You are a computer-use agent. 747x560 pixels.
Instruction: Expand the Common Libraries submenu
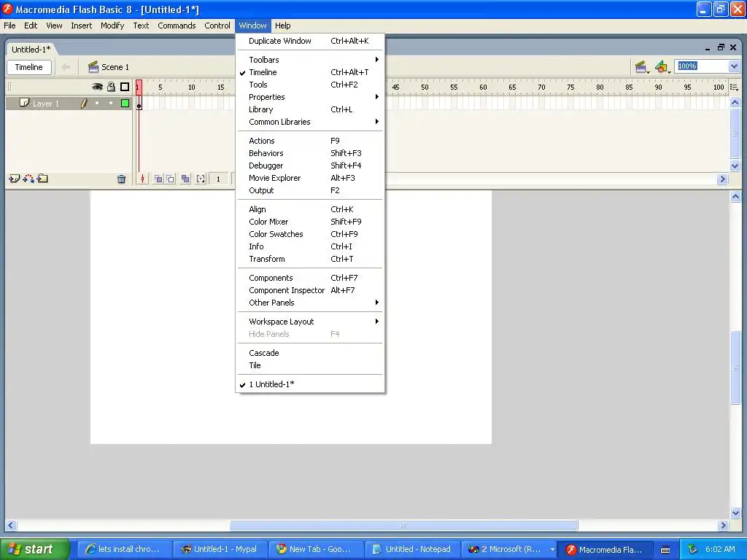[x=309, y=122]
